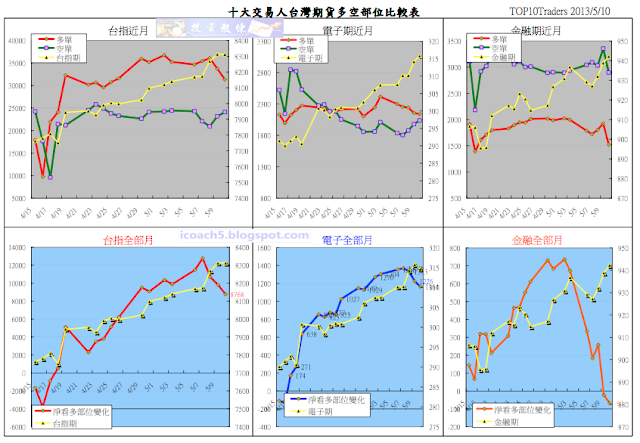The height and width of the screenshot is (443, 640).
Task: Select 金融期 legend in 金融全部月 chart
Action: coord(497,422)
